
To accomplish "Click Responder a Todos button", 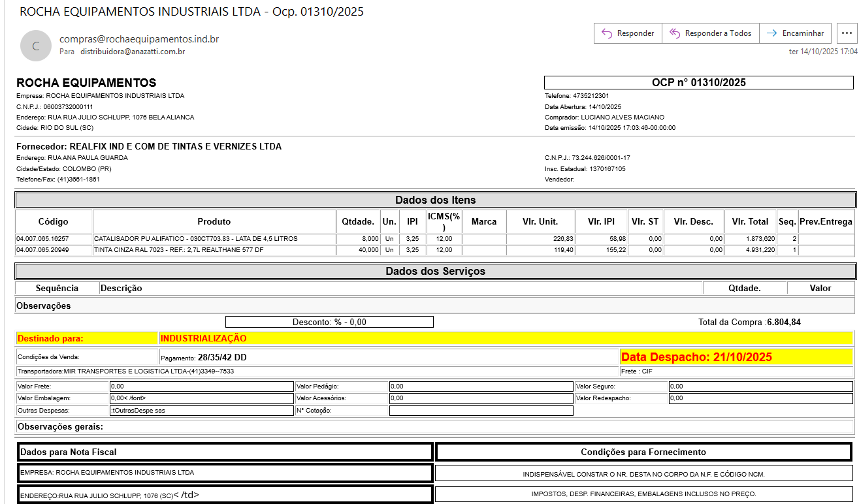I will click(x=710, y=33).
